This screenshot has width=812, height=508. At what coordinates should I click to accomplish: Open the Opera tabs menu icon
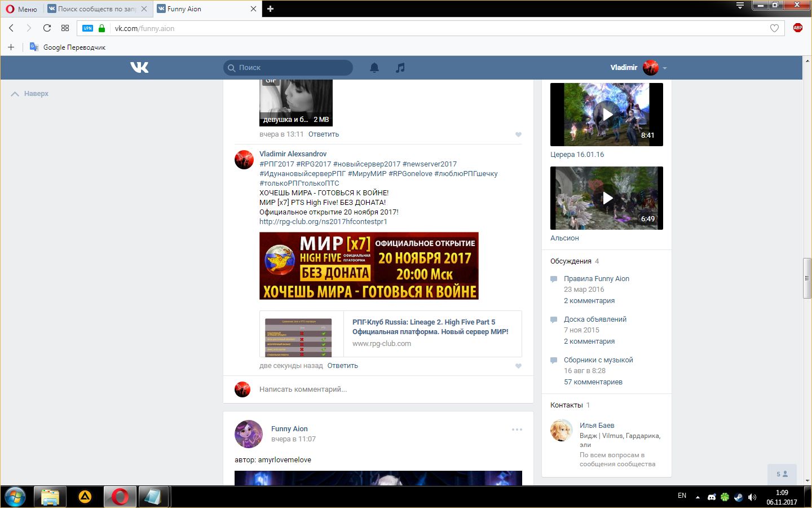(x=740, y=6)
